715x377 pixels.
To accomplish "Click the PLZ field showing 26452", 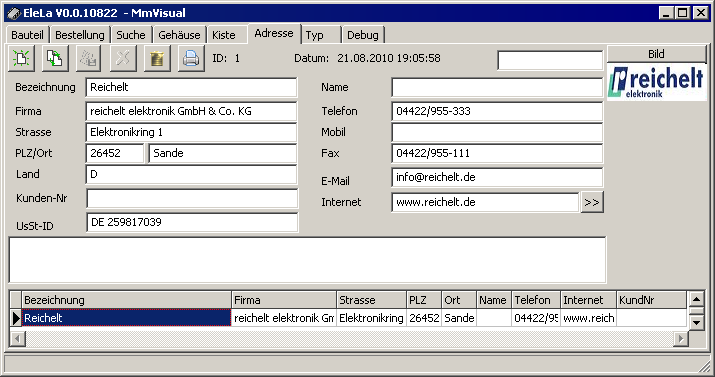I will pos(115,153).
